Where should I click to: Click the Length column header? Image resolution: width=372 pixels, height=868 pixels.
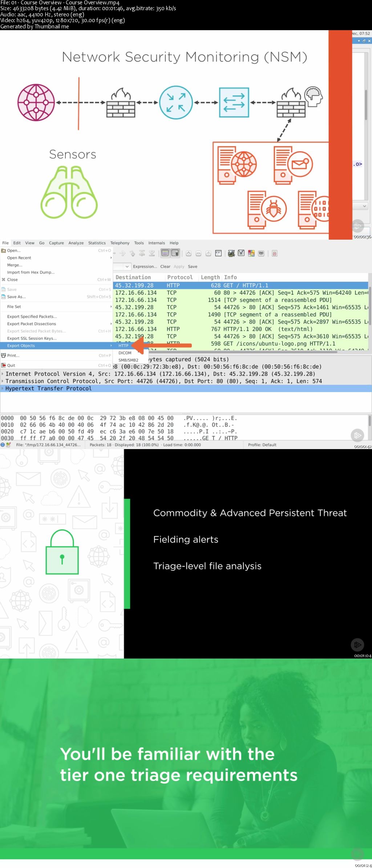tap(210, 277)
